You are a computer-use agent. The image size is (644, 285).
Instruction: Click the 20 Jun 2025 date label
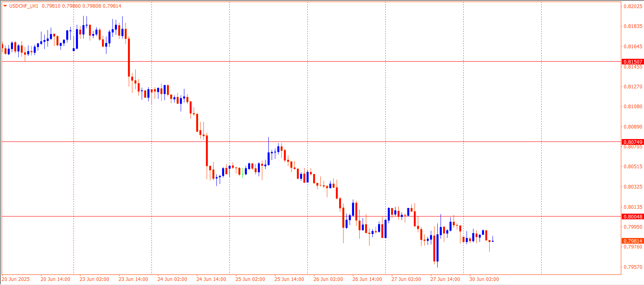pos(16,279)
